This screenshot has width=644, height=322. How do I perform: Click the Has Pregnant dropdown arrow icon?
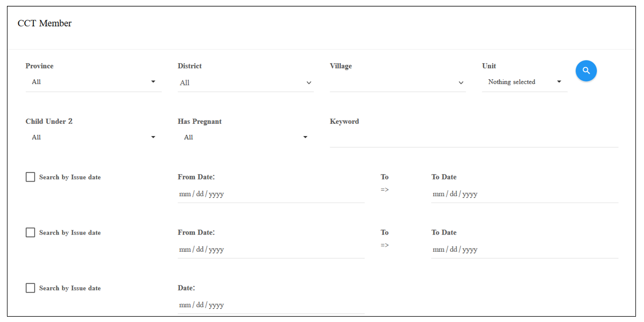point(305,137)
